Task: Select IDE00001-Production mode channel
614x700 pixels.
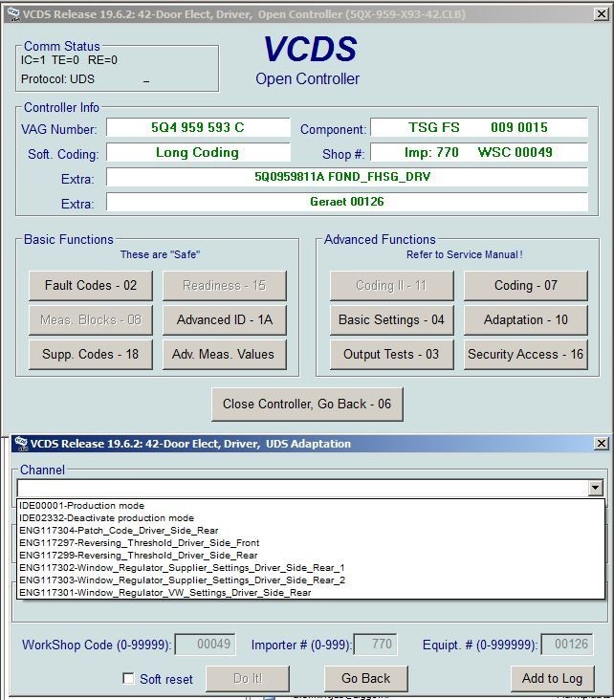Action: coord(311,506)
